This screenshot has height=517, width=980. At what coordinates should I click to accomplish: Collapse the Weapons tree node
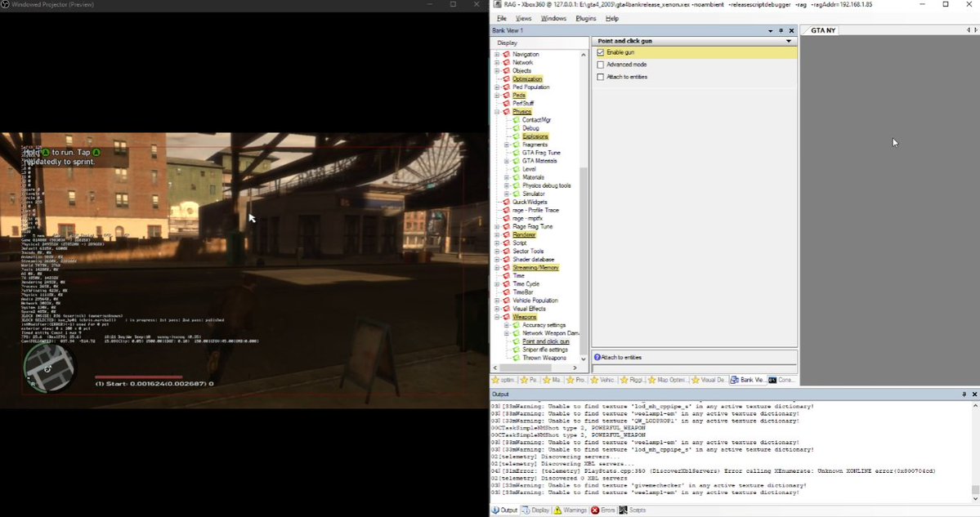(497, 317)
